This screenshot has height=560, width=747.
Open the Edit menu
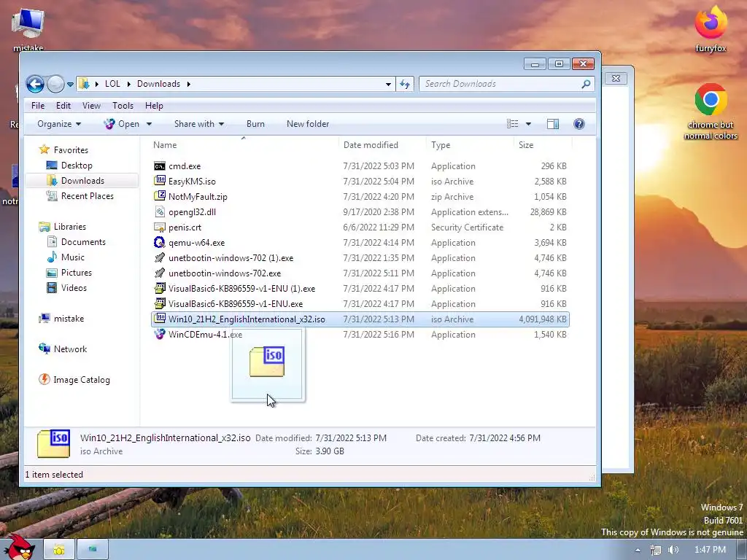pos(63,106)
